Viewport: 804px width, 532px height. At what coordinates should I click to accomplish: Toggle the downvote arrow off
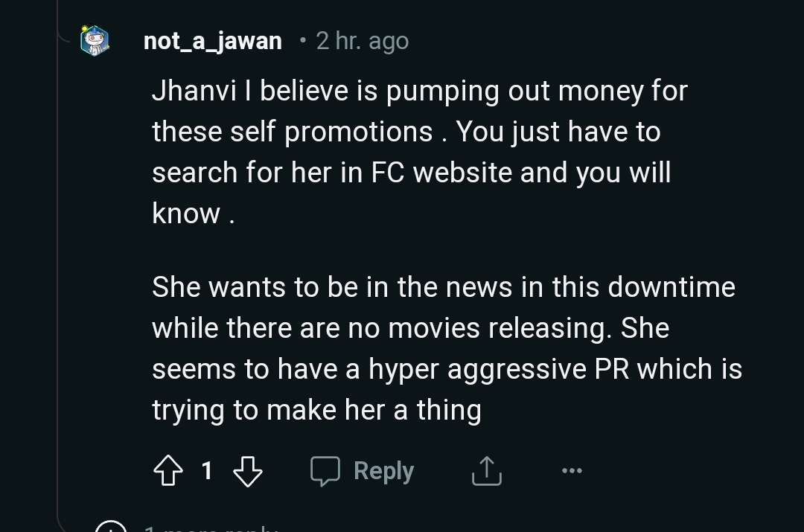coord(248,470)
